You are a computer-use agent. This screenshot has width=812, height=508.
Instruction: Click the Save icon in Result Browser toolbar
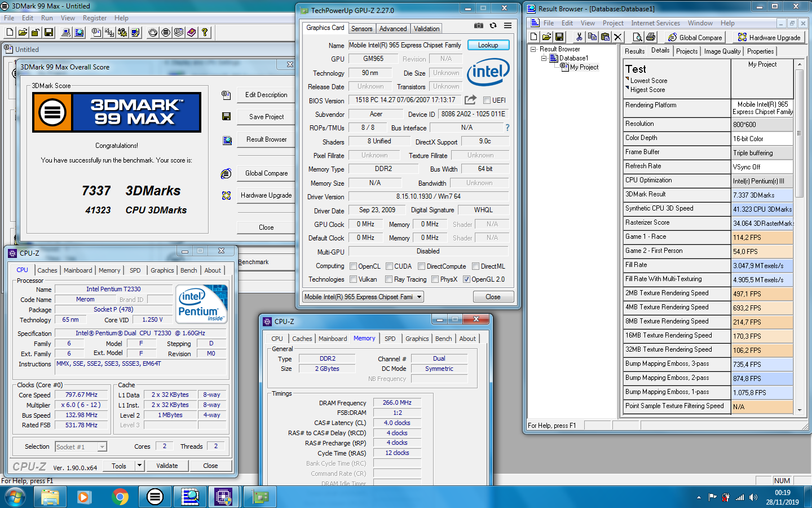tap(559, 37)
